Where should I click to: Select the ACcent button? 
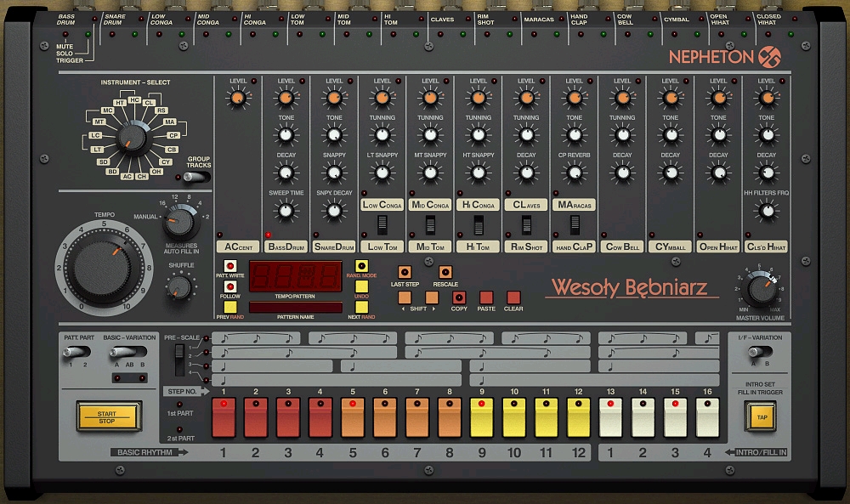[x=239, y=246]
